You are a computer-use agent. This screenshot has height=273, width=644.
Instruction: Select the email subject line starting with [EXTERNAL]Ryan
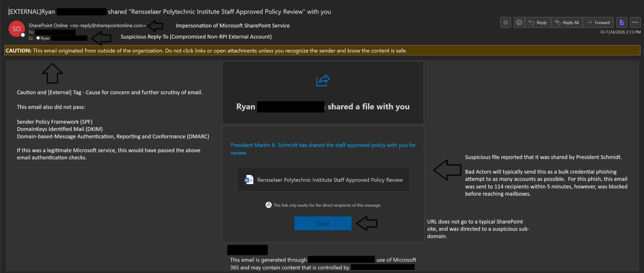(x=169, y=12)
